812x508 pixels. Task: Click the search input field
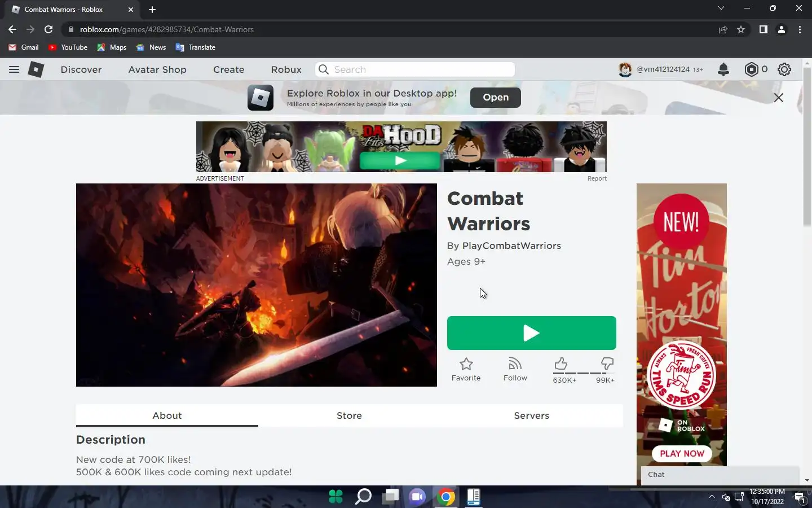click(x=415, y=69)
